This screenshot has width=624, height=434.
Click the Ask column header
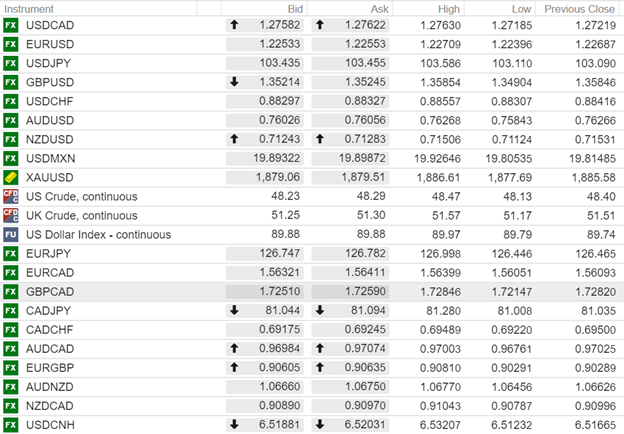[x=377, y=8]
